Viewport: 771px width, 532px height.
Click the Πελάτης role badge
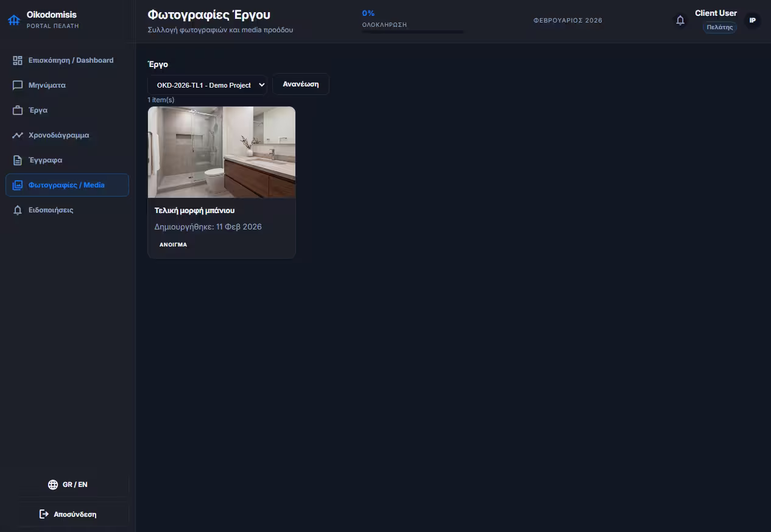[x=719, y=27]
